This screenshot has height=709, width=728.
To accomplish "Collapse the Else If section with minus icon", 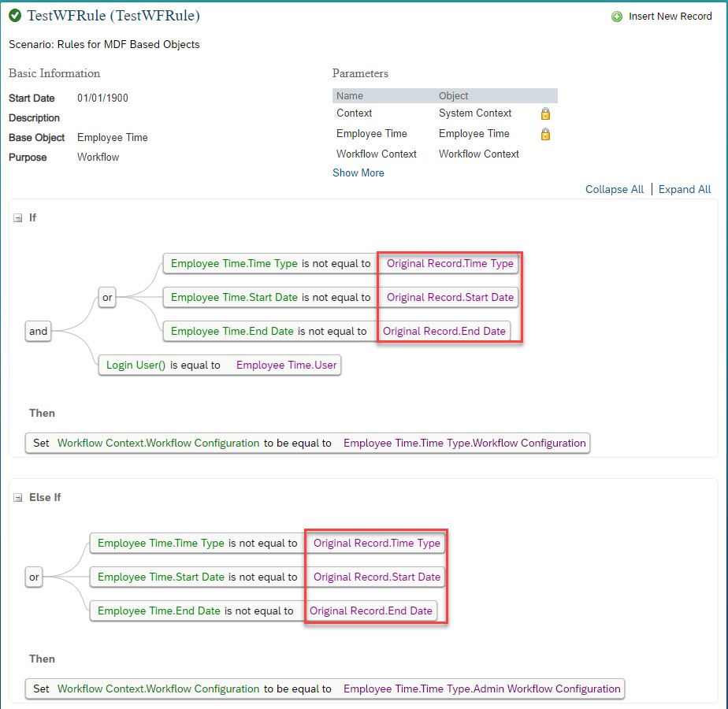I will click(x=17, y=498).
